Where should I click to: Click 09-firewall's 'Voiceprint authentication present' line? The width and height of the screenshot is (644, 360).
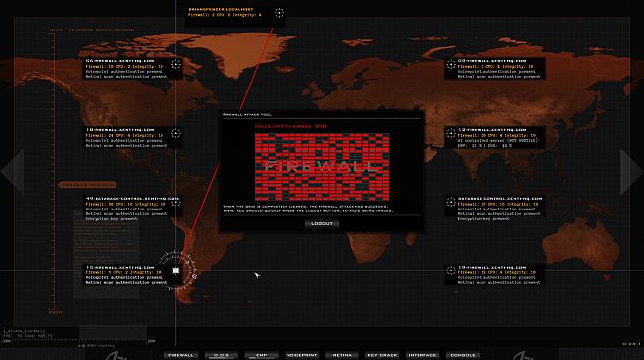coord(496,72)
